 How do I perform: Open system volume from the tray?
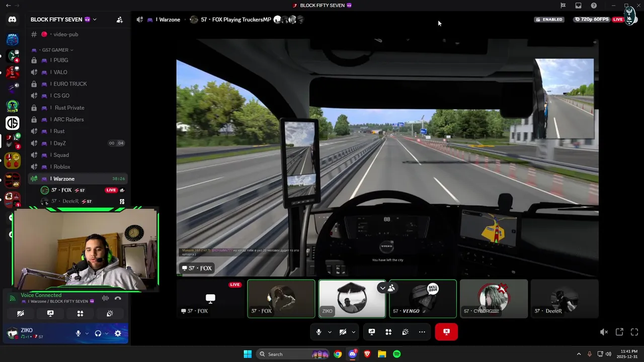click(608, 354)
